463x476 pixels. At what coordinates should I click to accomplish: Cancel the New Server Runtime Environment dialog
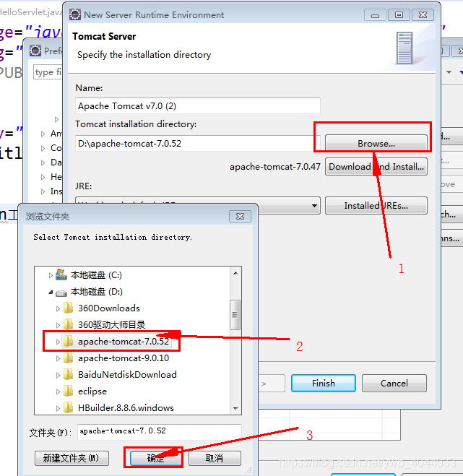point(394,383)
